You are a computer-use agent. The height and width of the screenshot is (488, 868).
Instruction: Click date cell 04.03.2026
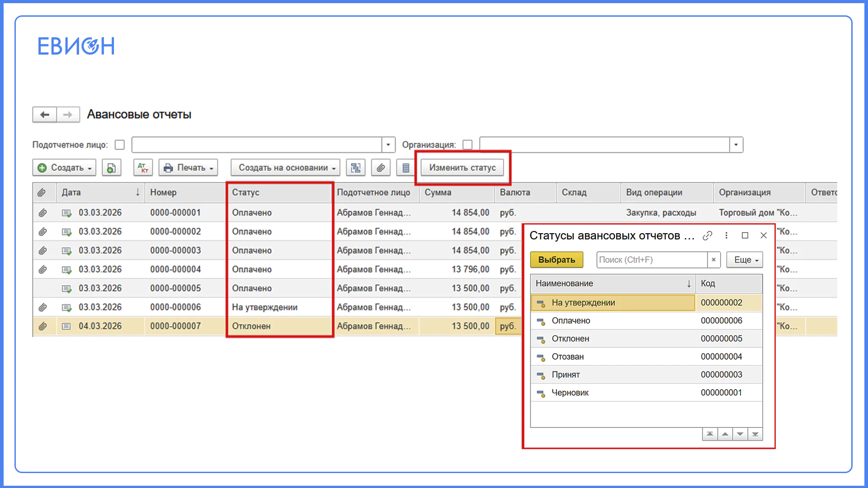pyautogui.click(x=100, y=326)
